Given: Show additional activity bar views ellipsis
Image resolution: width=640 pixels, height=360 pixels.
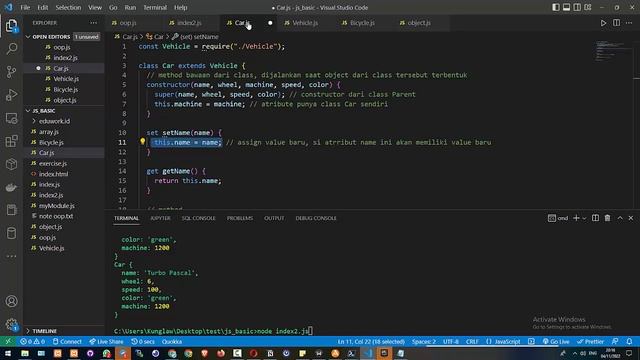Looking at the screenshot, I should point(11,256).
